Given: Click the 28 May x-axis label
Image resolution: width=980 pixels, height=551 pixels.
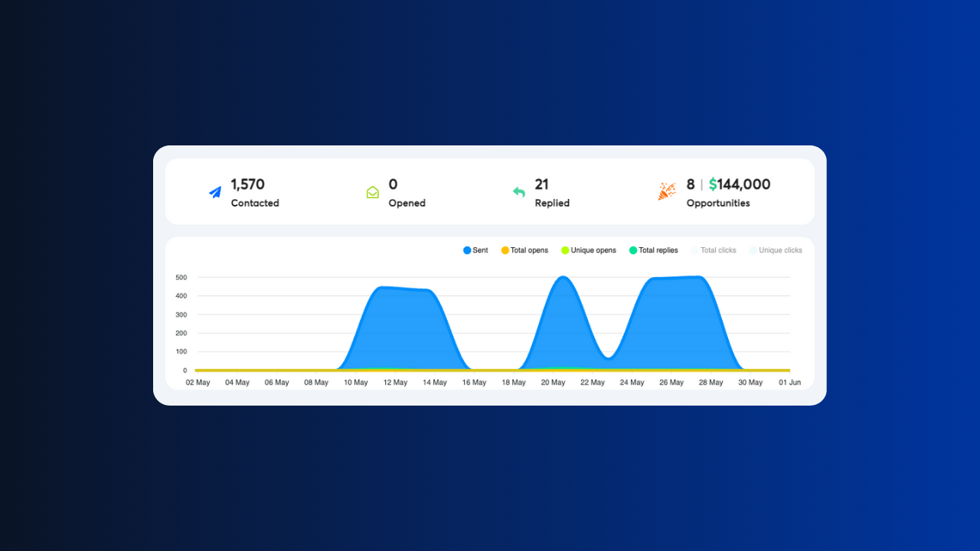Looking at the screenshot, I should (x=710, y=383).
